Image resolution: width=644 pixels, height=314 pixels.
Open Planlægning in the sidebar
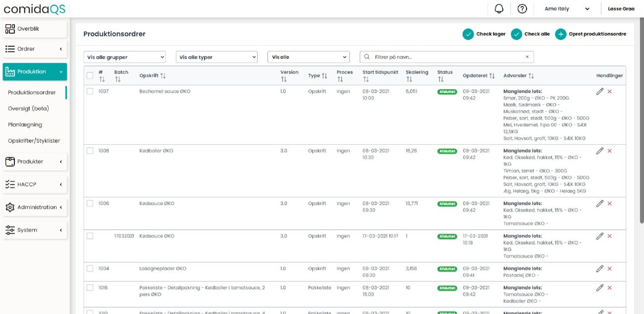click(x=25, y=125)
